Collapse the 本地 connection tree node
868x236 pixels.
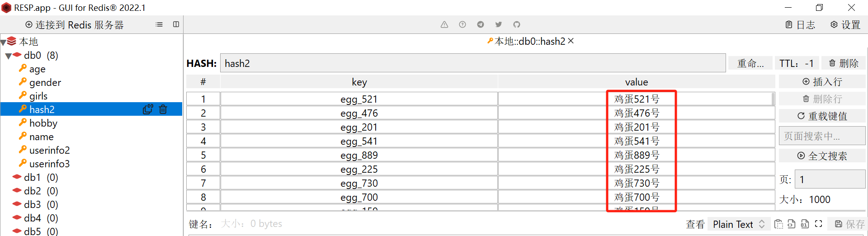point(3,42)
